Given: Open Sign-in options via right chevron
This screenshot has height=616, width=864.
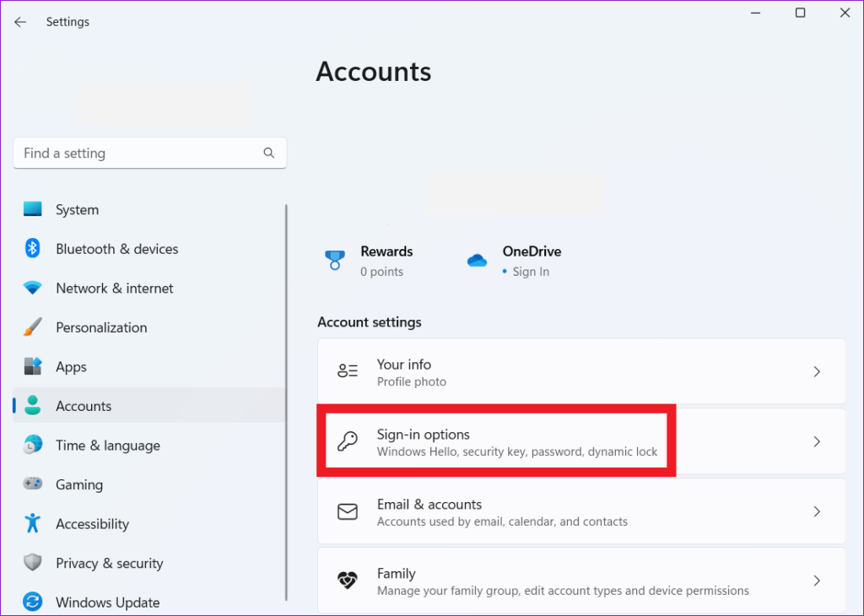Looking at the screenshot, I should click(x=817, y=441).
